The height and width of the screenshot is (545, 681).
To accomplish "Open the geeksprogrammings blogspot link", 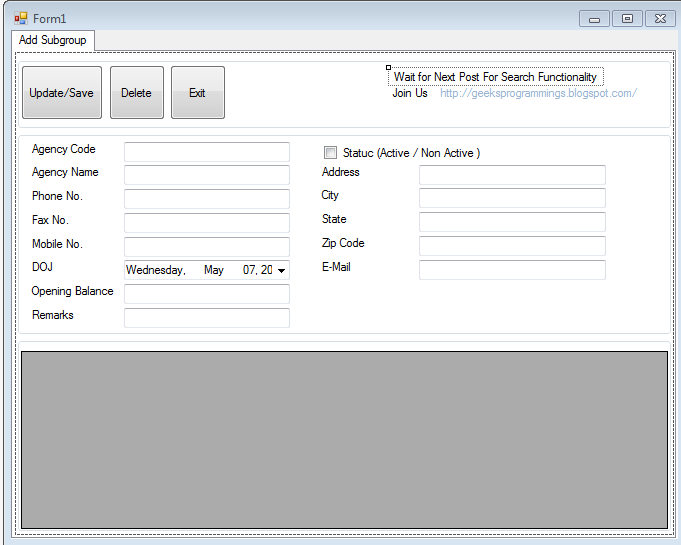I will click(538, 93).
